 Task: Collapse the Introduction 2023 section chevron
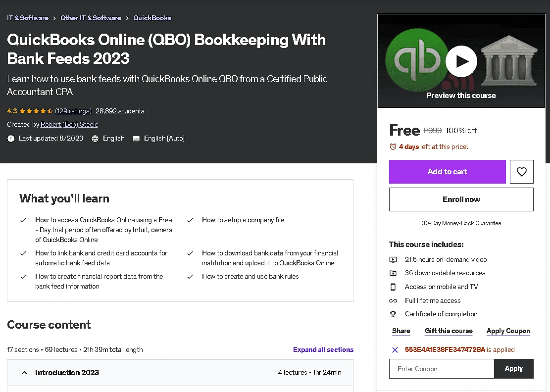click(x=24, y=373)
